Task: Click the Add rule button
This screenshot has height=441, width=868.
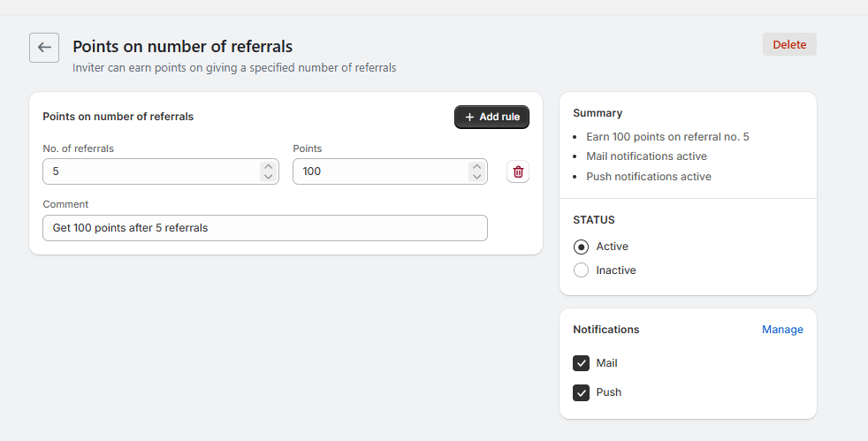Action: tap(491, 118)
